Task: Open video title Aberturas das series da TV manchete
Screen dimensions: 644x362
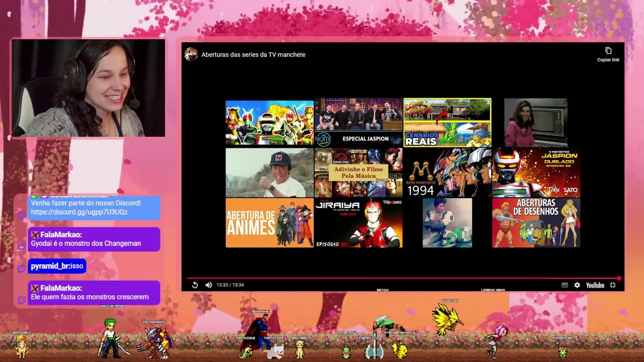Action: 253,54
